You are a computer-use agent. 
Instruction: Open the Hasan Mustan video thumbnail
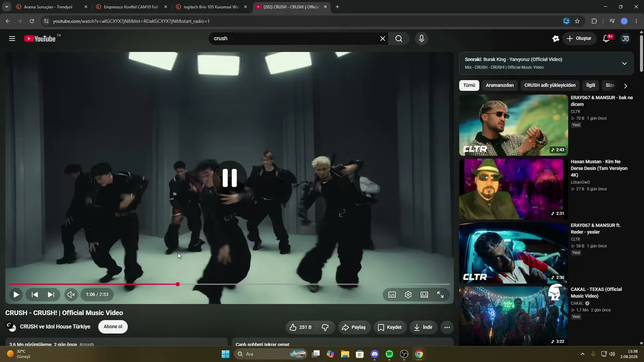[x=514, y=189]
